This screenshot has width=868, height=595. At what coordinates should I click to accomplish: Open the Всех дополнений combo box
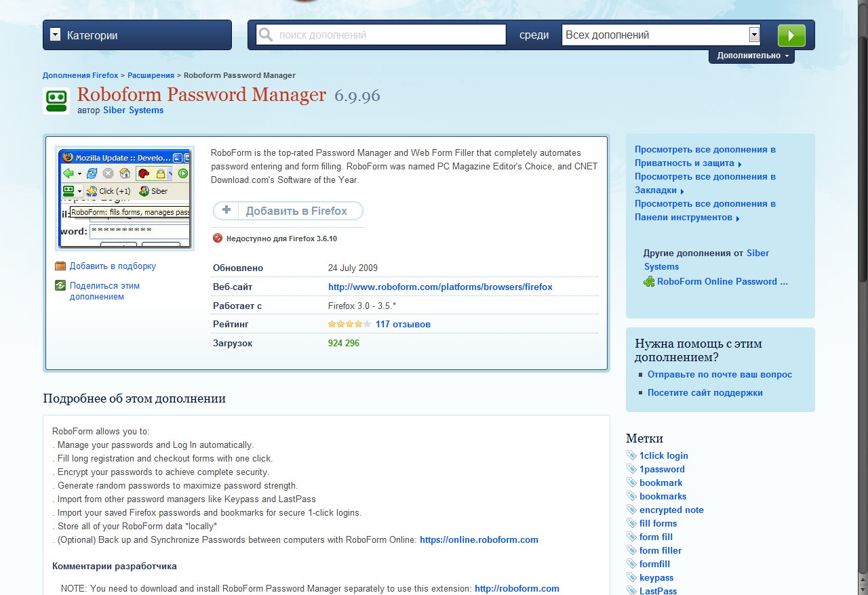[x=660, y=35]
